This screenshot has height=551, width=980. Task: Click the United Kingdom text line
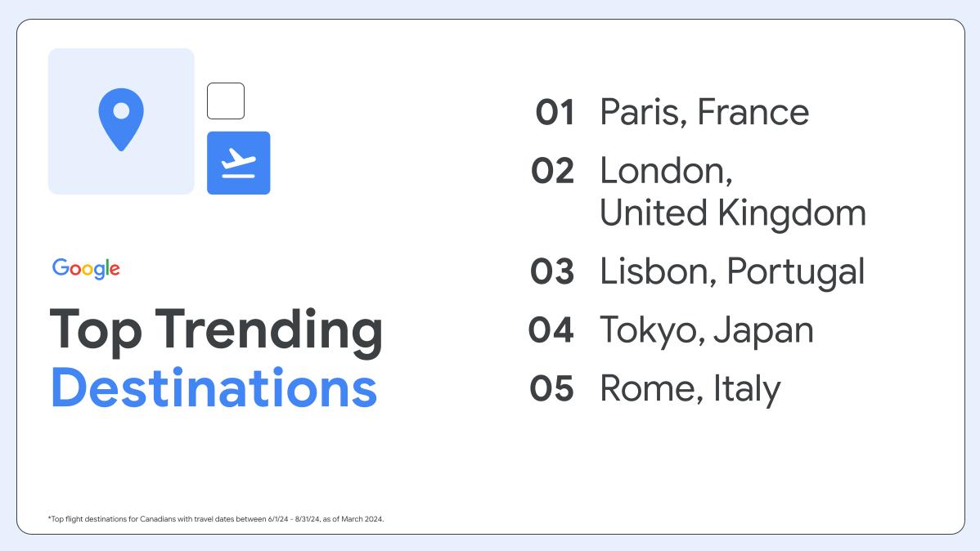pyautogui.click(x=733, y=213)
